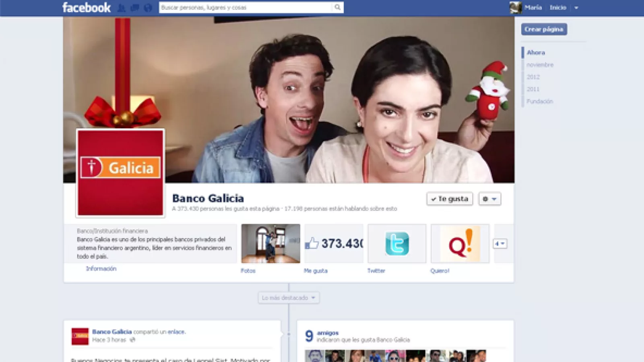The image size is (644, 362).
Task: Open the messages icon
Action: 134,8
